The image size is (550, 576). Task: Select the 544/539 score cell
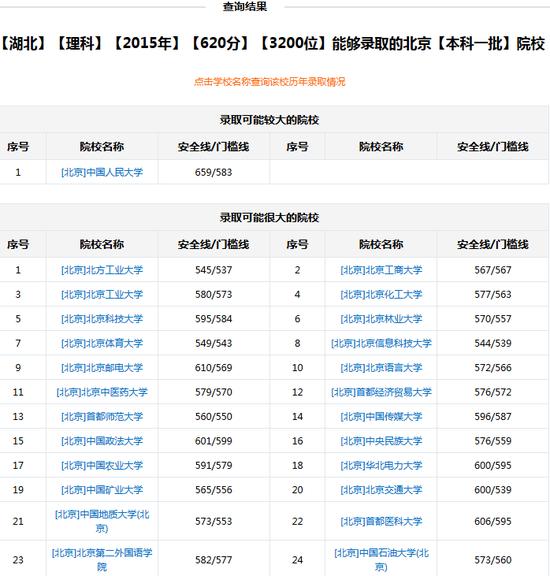pyautogui.click(x=493, y=343)
